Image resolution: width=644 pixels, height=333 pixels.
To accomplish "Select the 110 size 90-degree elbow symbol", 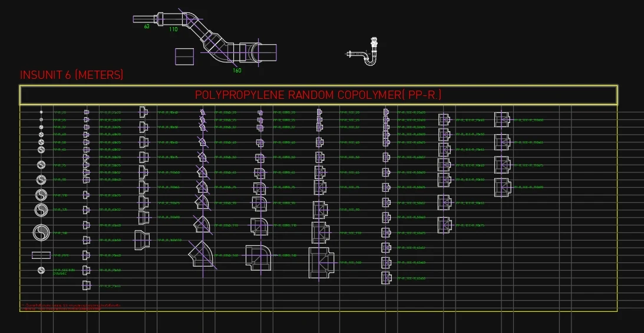I will (259, 227).
